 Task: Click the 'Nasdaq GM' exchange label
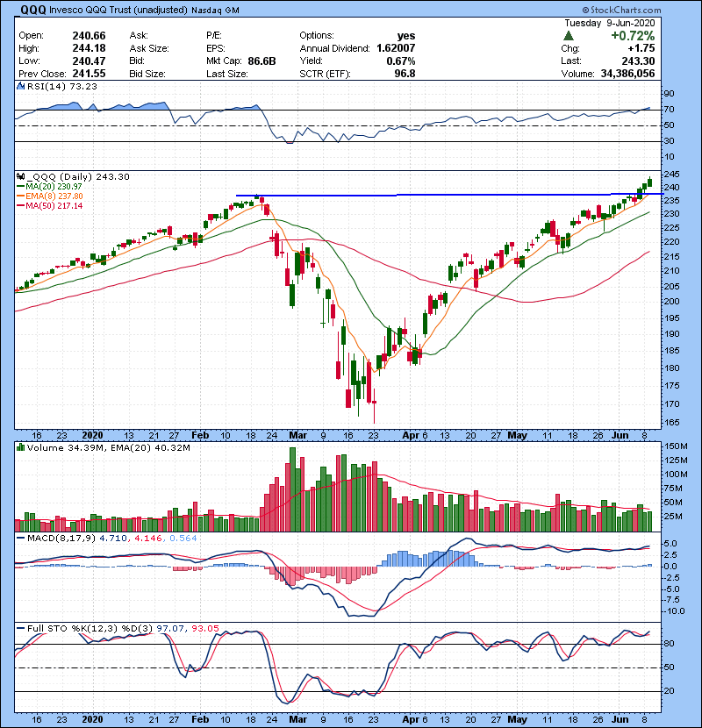pos(215,11)
